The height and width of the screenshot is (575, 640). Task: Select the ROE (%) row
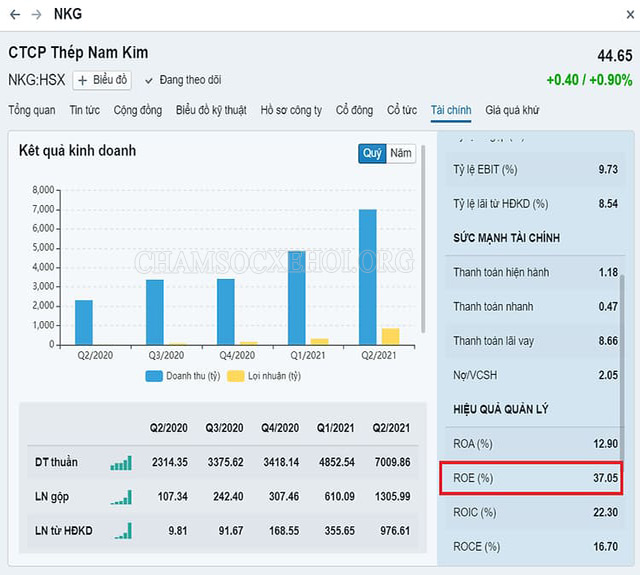(x=531, y=478)
